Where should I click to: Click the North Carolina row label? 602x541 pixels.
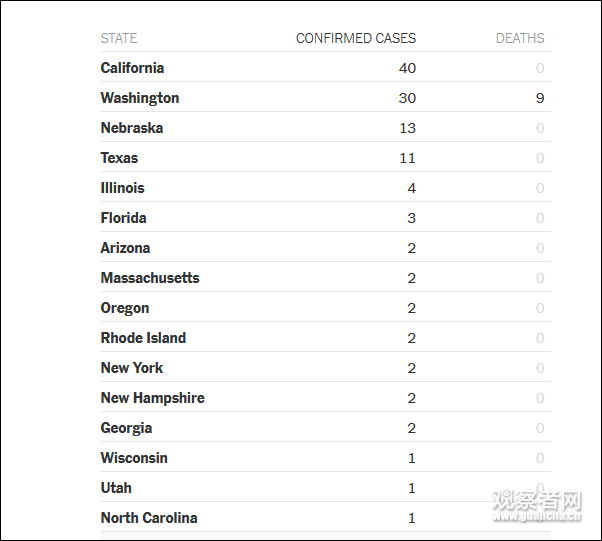tap(149, 518)
